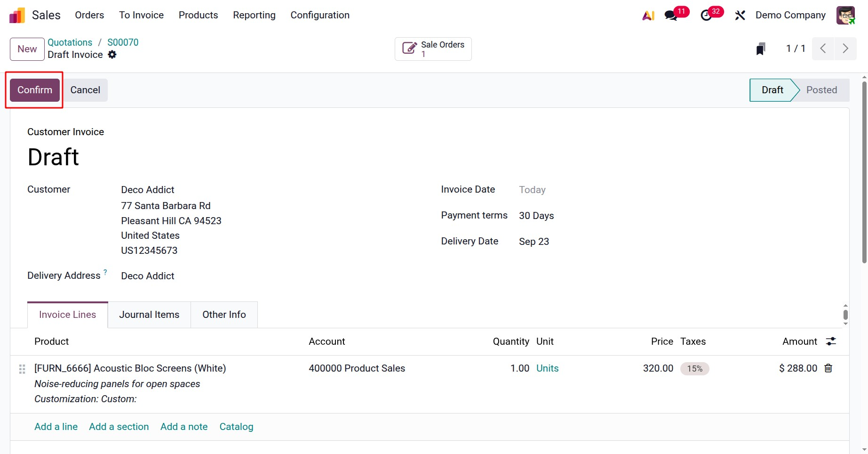Screen dimensions: 868x454
Task: Go to the next record arrow
Action: coord(845,49)
